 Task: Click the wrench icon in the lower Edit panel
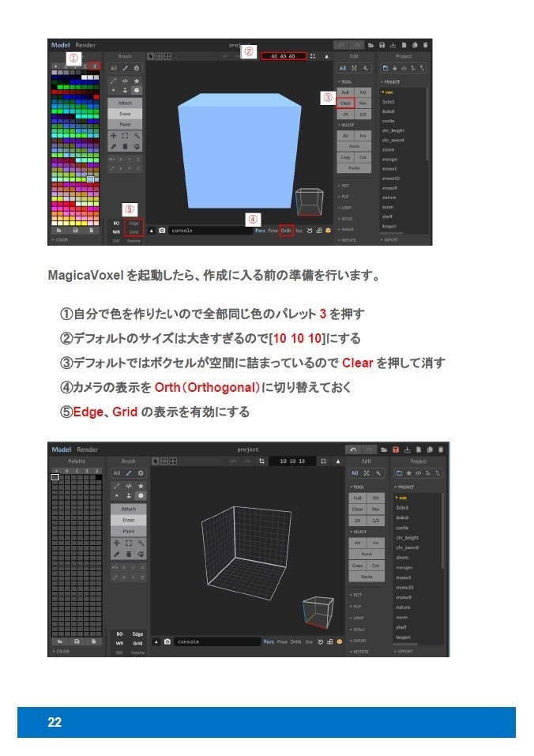tap(379, 473)
